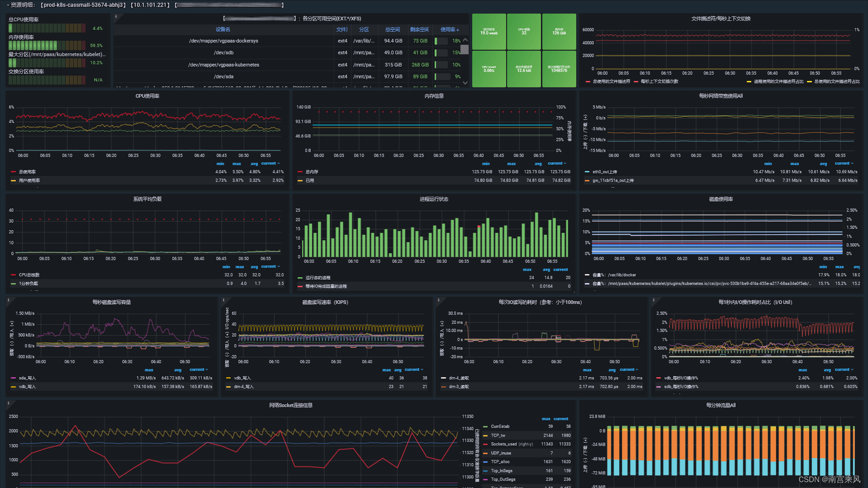Click sort arrow on 使用率 column header
This screenshot has height=488, width=868.
click(x=458, y=30)
